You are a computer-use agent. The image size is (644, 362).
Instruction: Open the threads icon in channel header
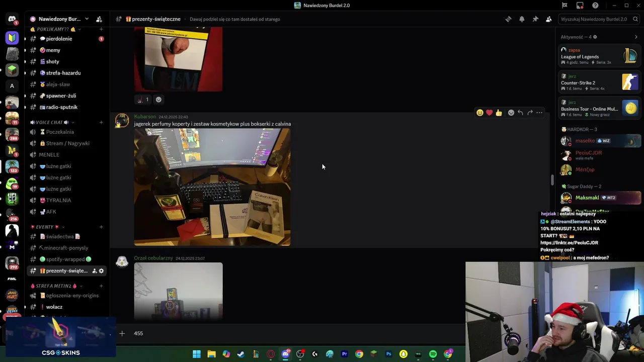click(x=508, y=19)
